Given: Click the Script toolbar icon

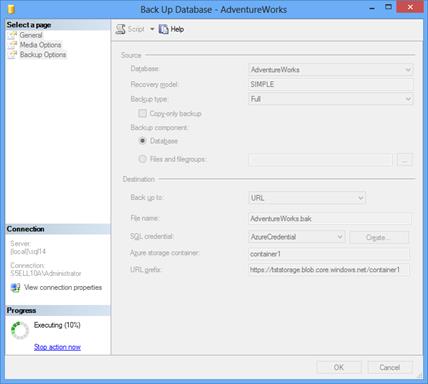Looking at the screenshot, I should coord(120,29).
